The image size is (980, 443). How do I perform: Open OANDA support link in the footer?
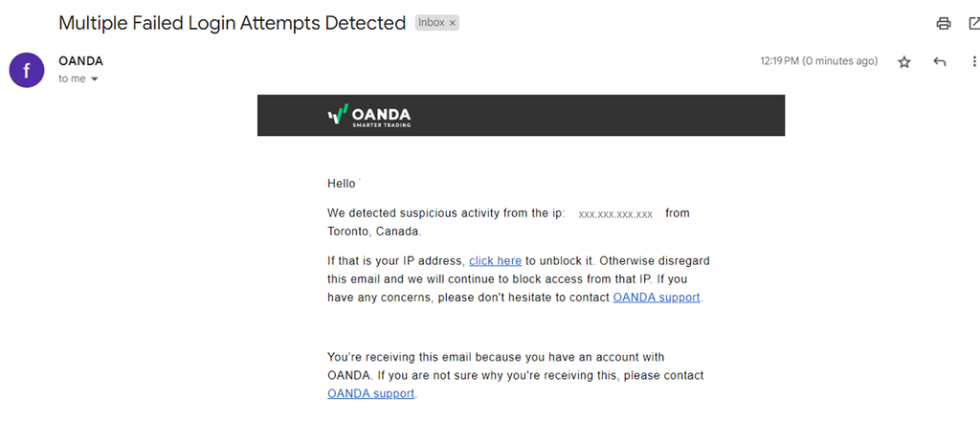pyautogui.click(x=371, y=393)
